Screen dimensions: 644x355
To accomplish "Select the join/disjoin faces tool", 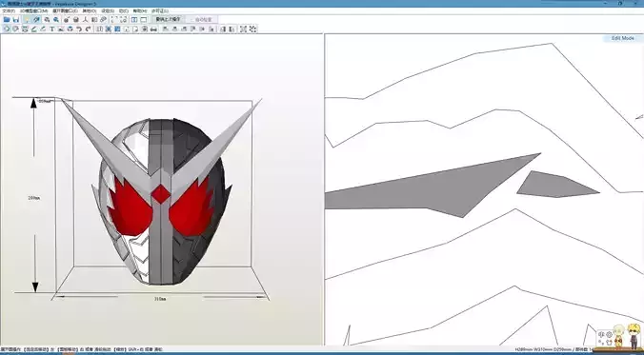I will (x=25, y=29).
